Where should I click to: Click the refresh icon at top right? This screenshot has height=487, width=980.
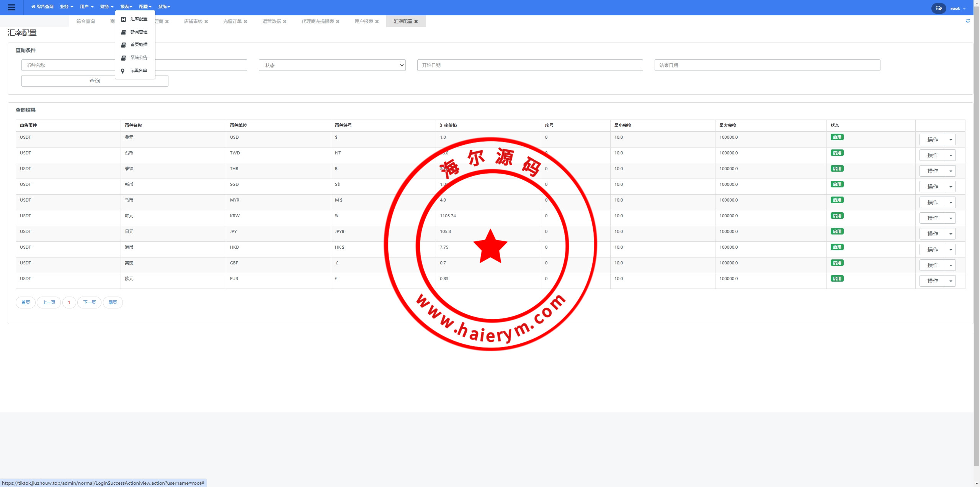tap(968, 21)
